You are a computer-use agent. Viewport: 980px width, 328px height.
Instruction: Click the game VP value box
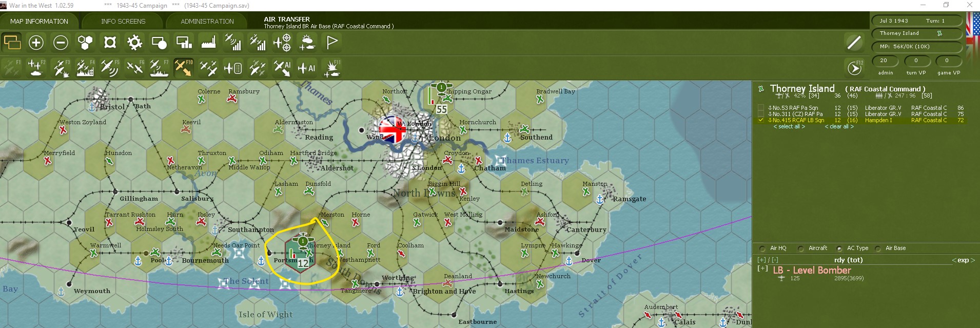click(x=948, y=61)
